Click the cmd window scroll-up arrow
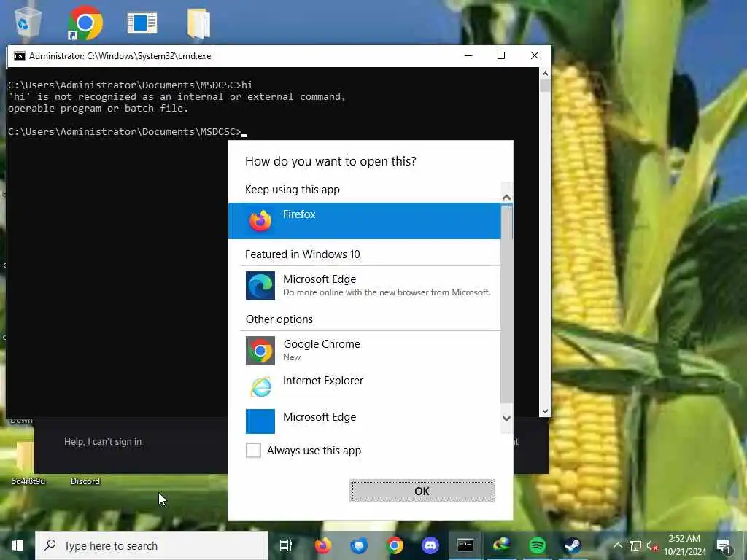This screenshot has width=747, height=560. click(x=545, y=74)
